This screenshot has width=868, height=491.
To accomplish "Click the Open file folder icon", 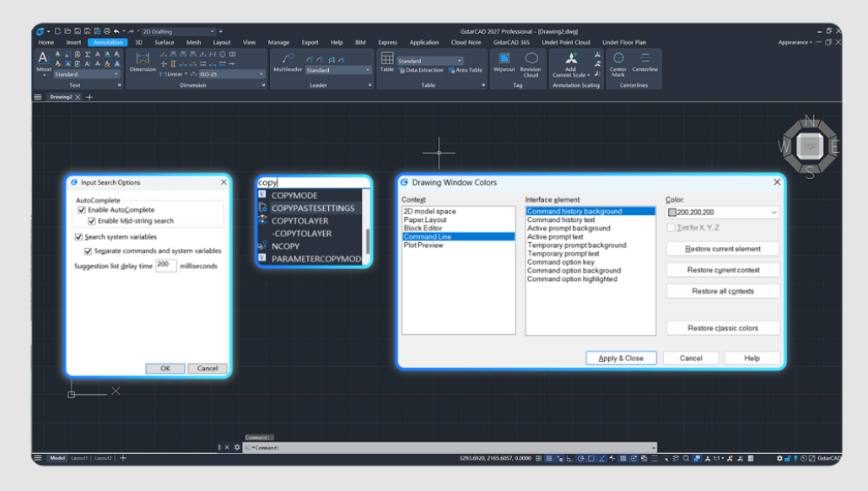I will [67, 31].
